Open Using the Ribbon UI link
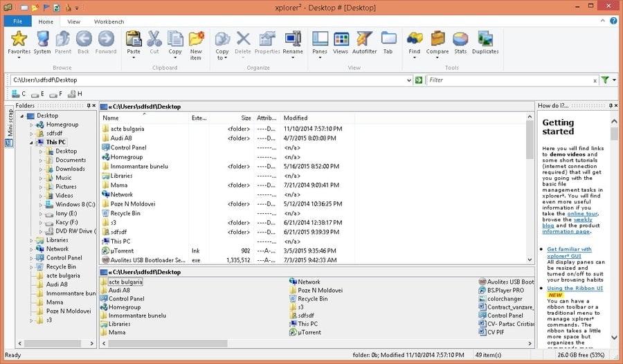The width and height of the screenshot is (623, 364). pos(575,288)
